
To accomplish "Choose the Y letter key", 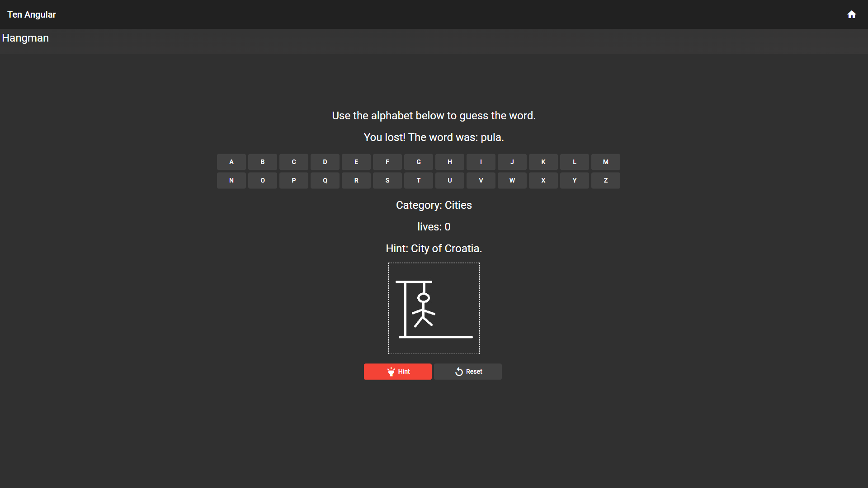I will click(x=575, y=180).
